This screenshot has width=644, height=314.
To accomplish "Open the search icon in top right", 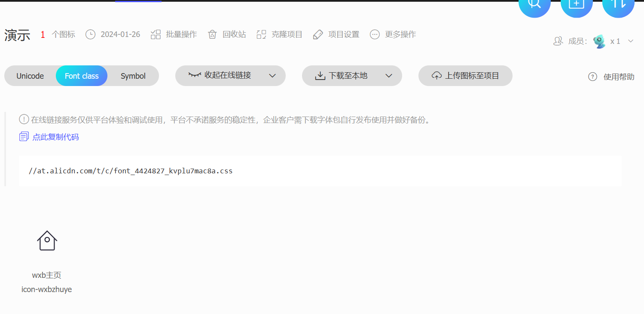I will [x=534, y=3].
